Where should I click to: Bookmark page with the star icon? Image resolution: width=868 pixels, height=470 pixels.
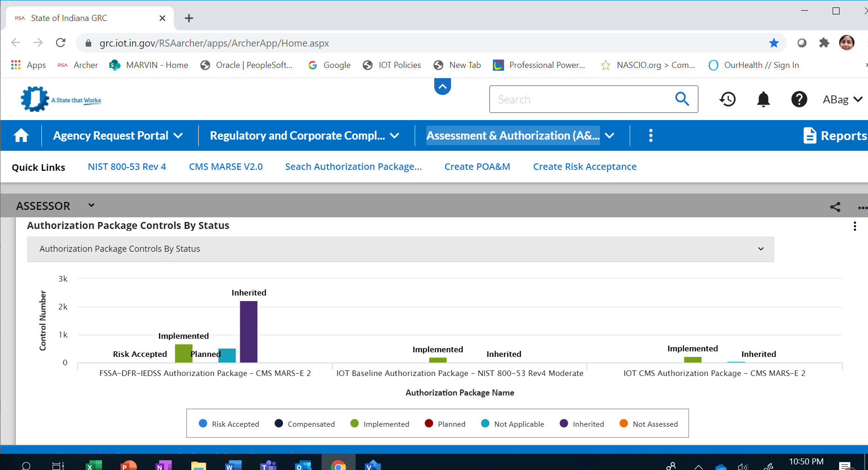[774, 43]
